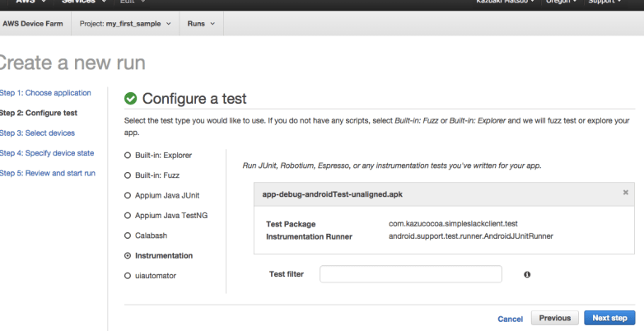Click the green Configure a test checkmark

tap(130, 99)
